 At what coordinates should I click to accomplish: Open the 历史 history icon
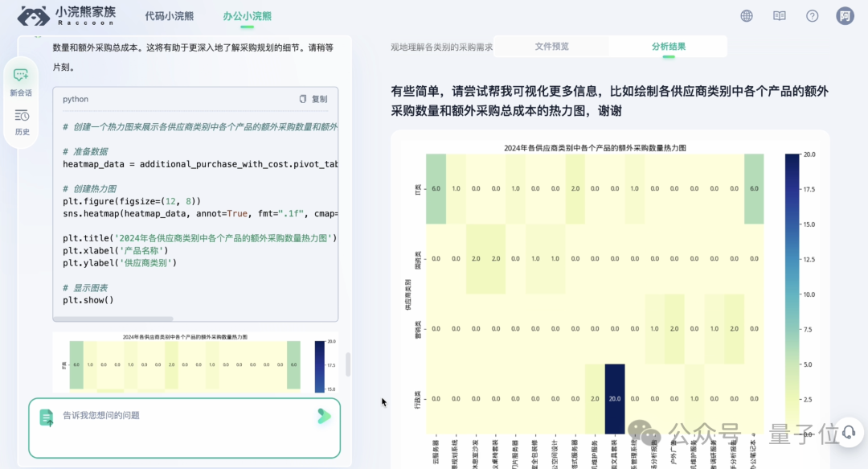click(x=22, y=121)
